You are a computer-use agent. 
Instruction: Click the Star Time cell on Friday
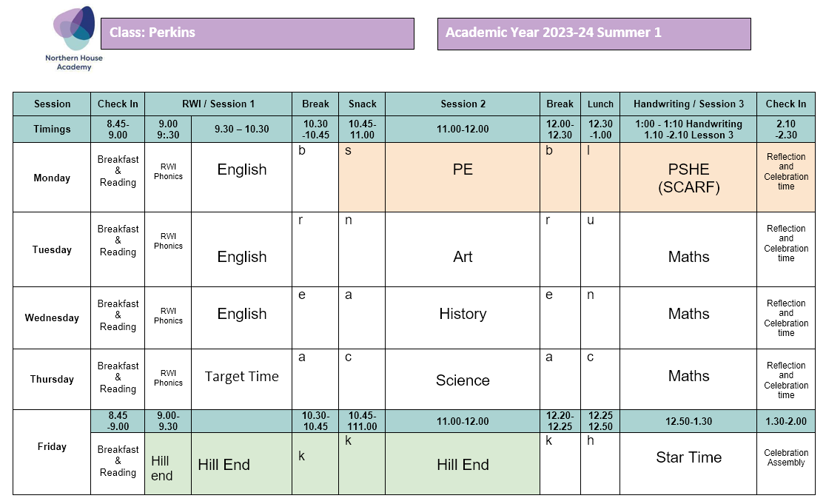point(688,457)
